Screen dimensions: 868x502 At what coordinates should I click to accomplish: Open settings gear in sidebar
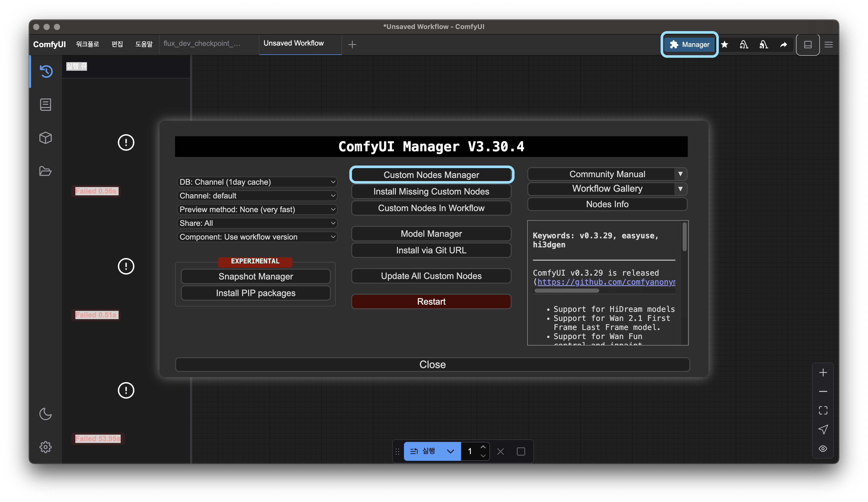point(46,447)
